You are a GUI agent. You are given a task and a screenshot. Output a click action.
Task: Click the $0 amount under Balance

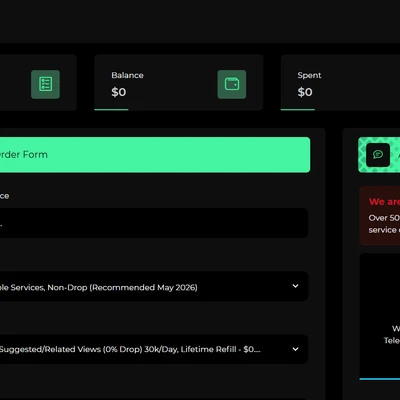(x=119, y=92)
